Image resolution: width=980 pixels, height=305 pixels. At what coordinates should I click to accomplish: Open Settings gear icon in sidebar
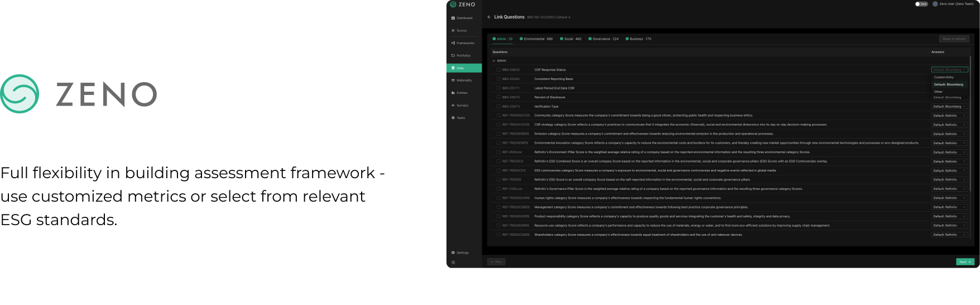pos(453,252)
